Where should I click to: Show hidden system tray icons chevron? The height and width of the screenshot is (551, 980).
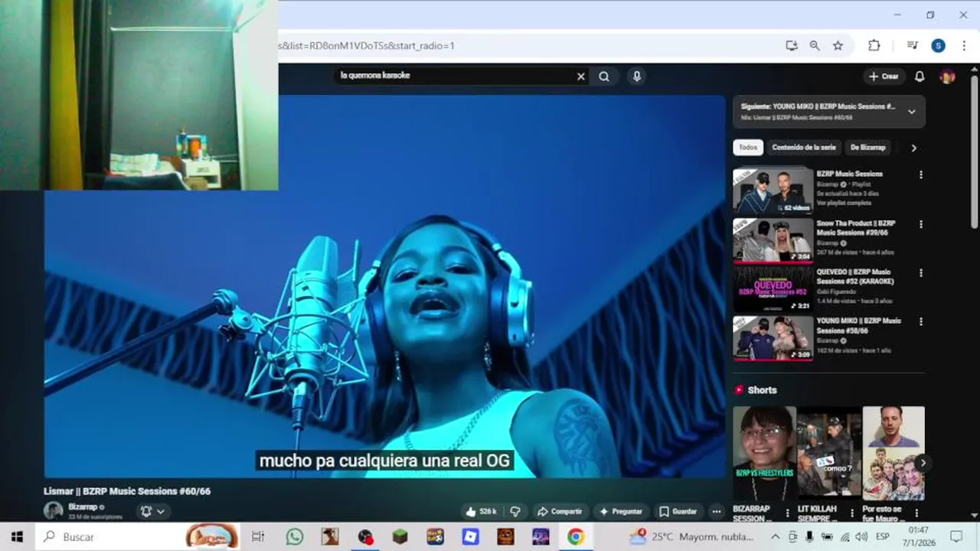coord(775,537)
